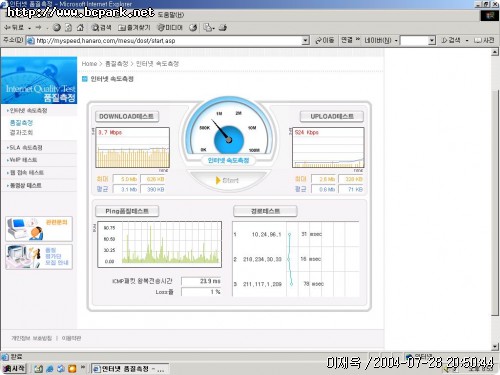Screen dimensions: 500x375
Task: Click the 인터넷 속도측정 label under the gauge
Action: pos(228,160)
